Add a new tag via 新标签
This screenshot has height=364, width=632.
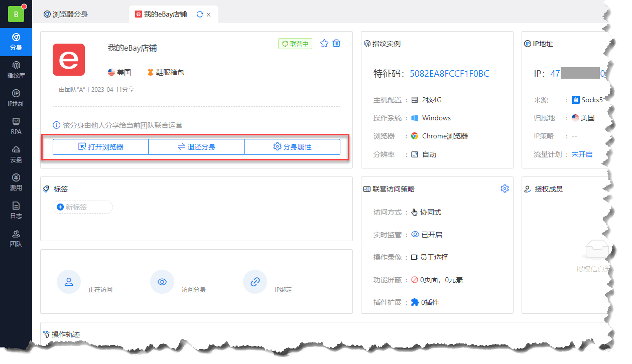(82, 207)
